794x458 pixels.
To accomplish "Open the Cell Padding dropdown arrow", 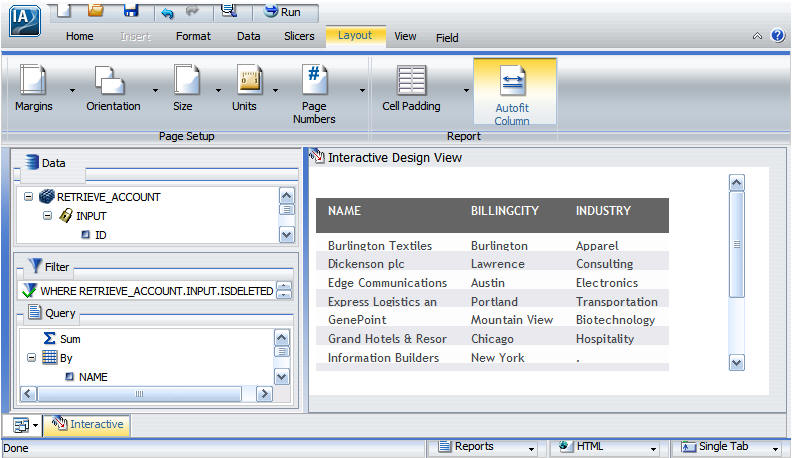I will 466,90.
